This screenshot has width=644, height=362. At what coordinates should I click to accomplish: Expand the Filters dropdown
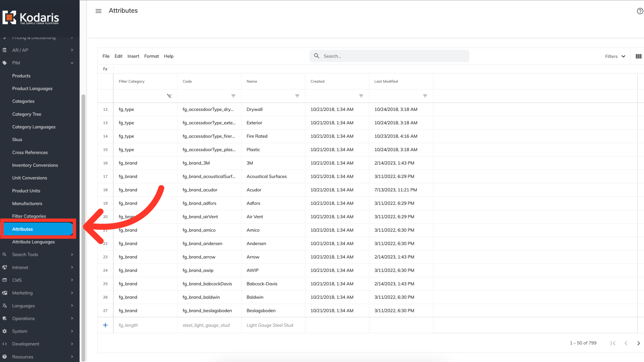[615, 56]
